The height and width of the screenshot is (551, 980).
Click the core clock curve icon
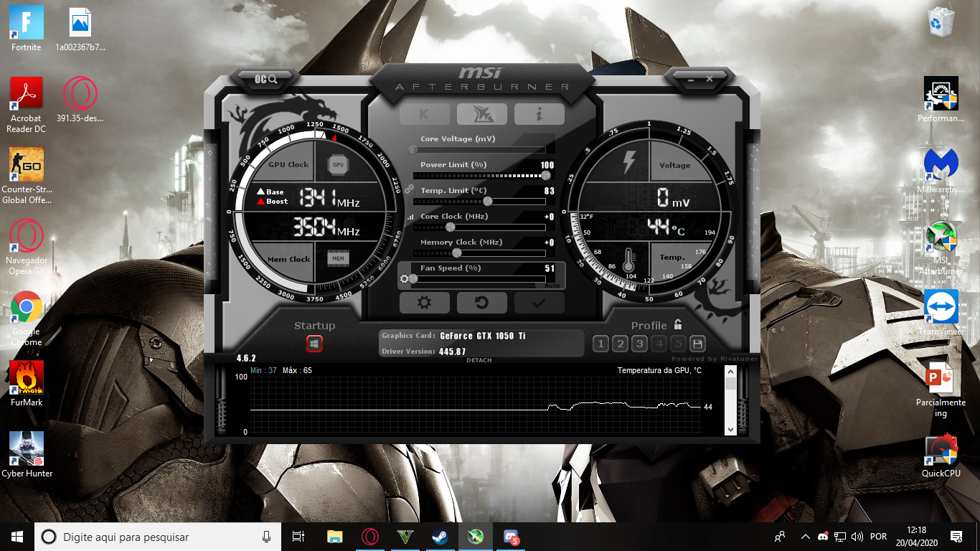tap(410, 216)
